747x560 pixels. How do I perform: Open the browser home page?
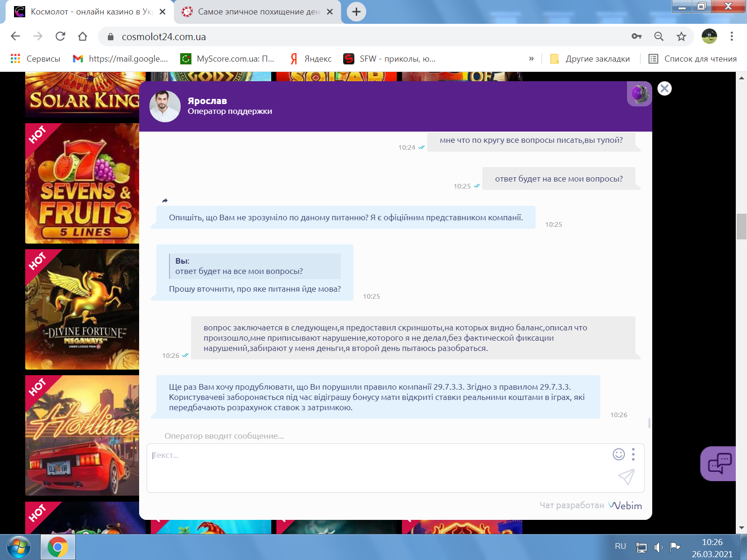pyautogui.click(x=83, y=36)
